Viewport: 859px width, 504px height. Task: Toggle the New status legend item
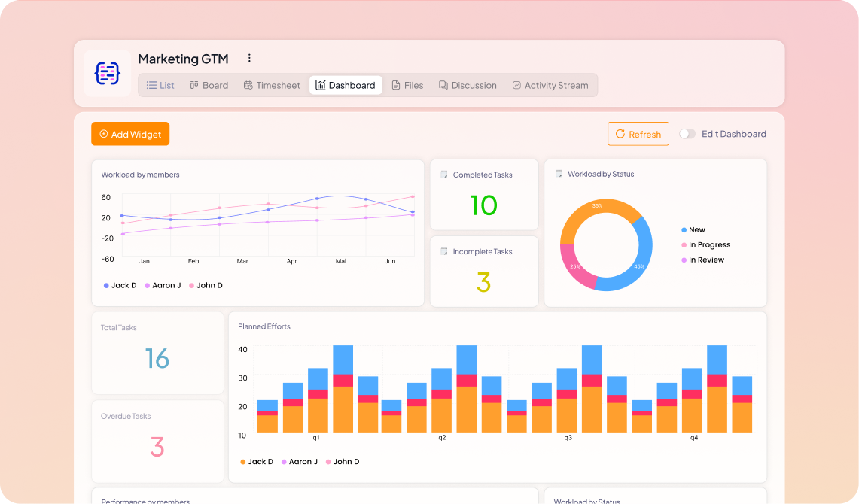click(x=693, y=230)
